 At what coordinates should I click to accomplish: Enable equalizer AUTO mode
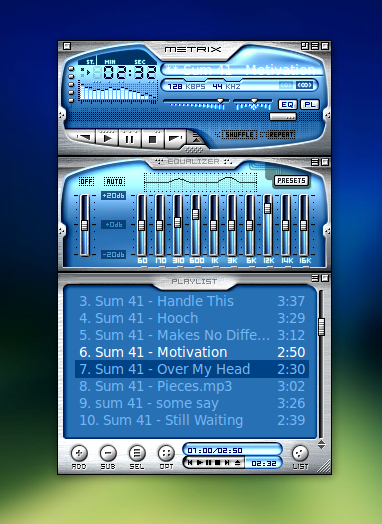coord(114,181)
